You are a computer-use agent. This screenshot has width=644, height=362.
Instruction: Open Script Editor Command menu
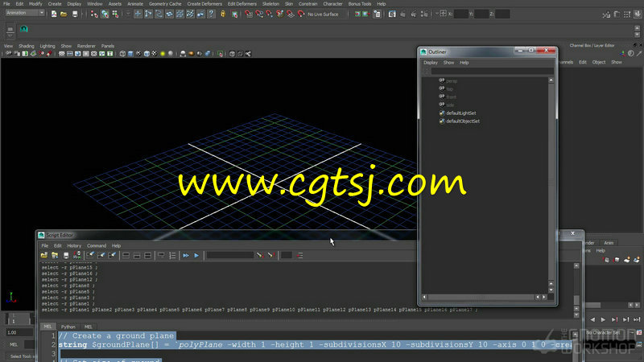(97, 246)
